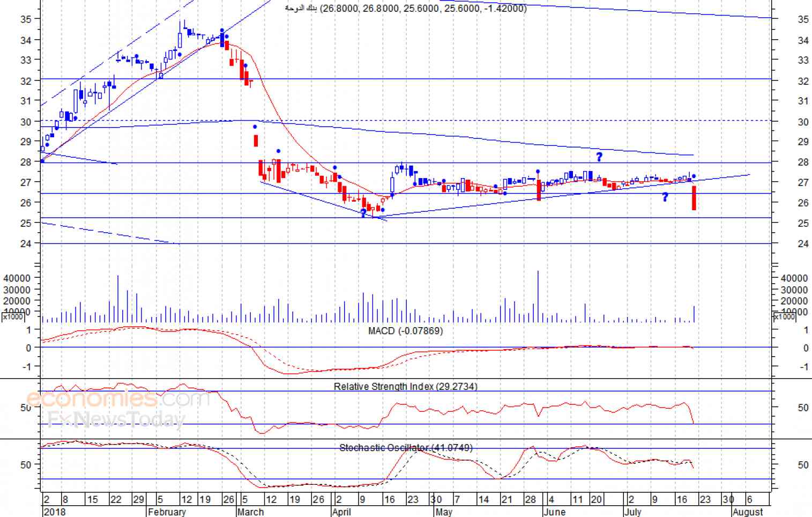Click the June month label
812x517 pixels.
pyautogui.click(x=554, y=512)
